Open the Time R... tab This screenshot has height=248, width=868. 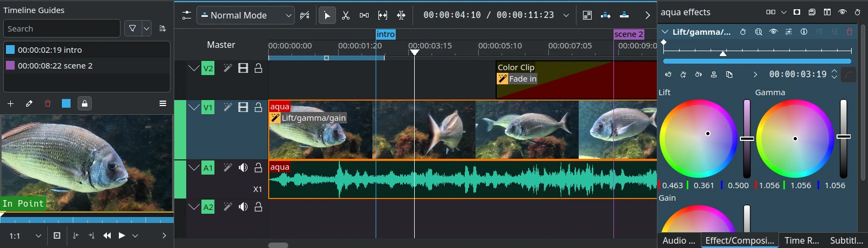point(801,240)
